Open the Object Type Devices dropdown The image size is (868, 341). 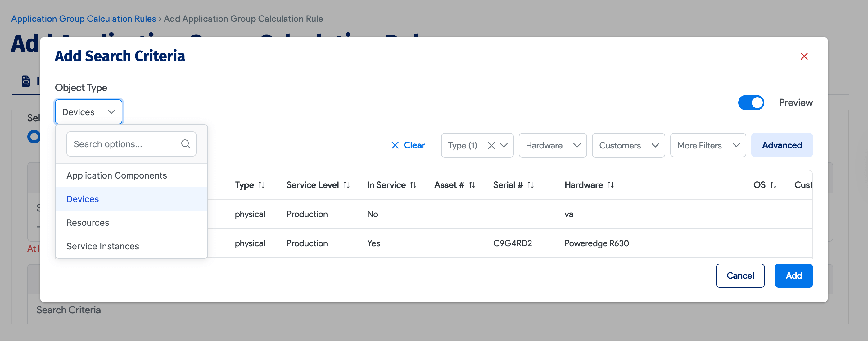coord(88,112)
